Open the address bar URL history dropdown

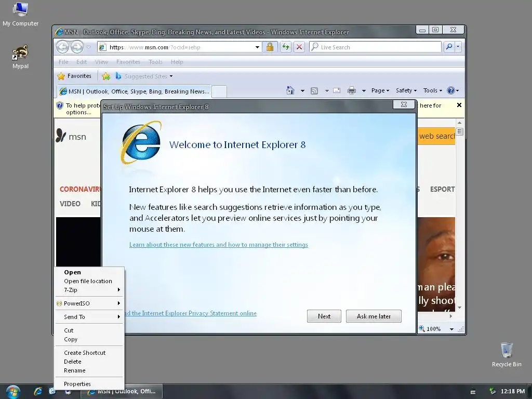point(258,47)
